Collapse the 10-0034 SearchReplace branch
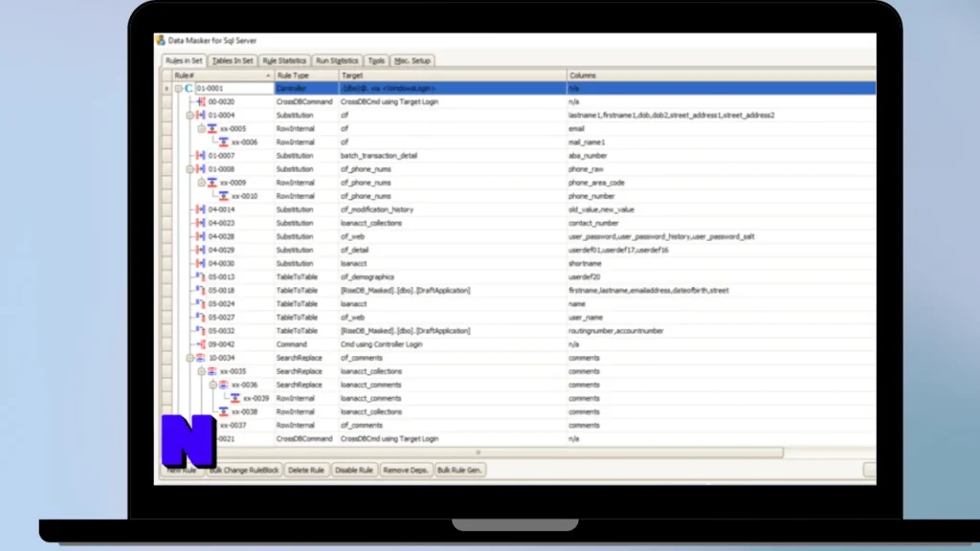The width and height of the screenshot is (980, 551). (x=190, y=358)
